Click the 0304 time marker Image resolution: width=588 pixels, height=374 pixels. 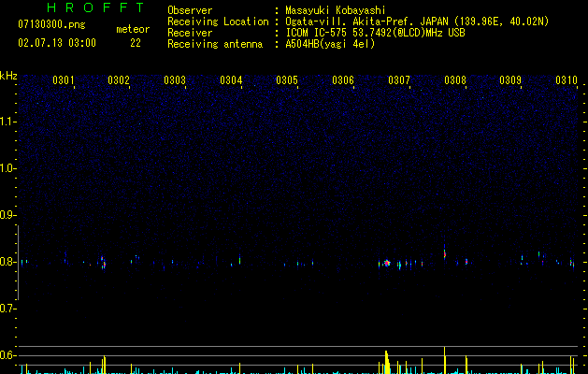[231, 79]
